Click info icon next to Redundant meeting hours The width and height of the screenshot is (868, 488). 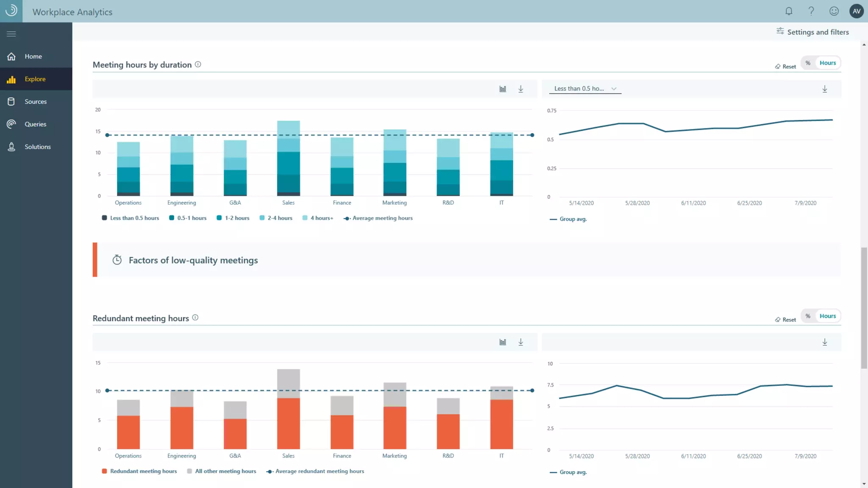pos(195,318)
